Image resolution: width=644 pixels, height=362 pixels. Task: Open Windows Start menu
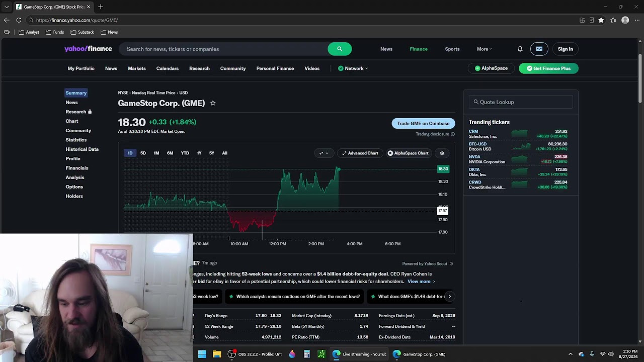[202, 354]
